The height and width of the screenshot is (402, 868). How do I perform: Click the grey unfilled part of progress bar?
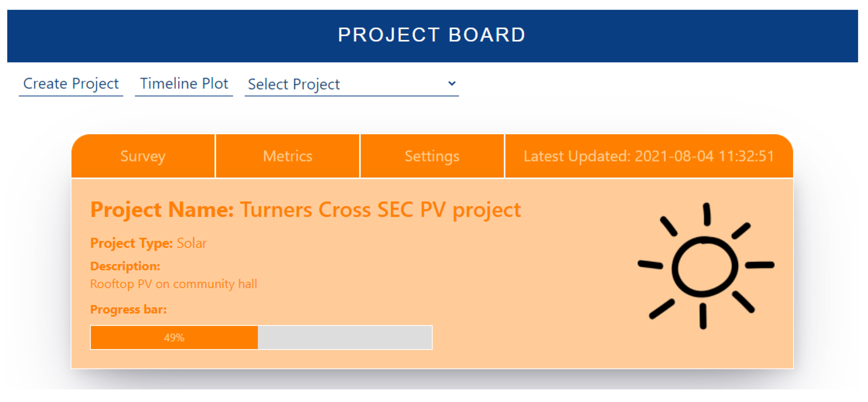[x=344, y=338]
